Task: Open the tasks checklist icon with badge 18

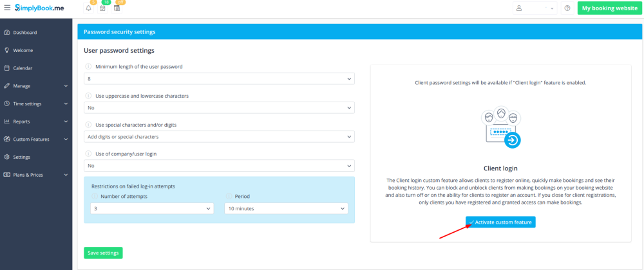Action: click(x=102, y=8)
